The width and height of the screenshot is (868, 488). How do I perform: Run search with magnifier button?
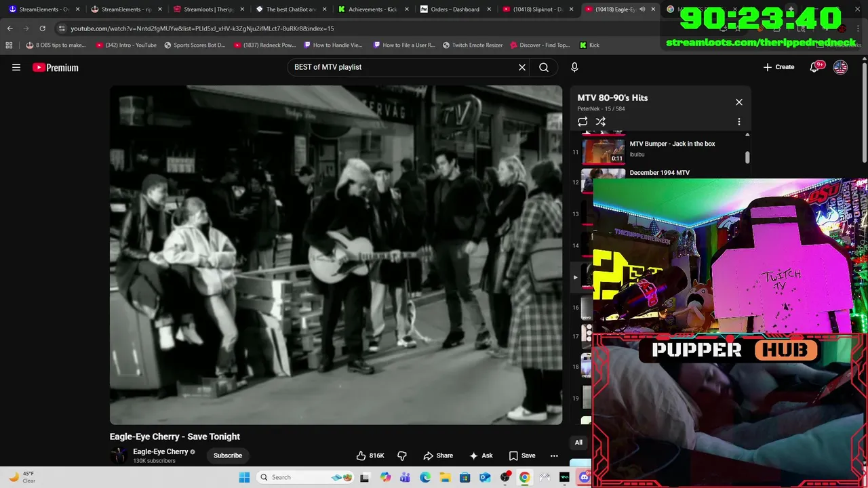pos(544,67)
